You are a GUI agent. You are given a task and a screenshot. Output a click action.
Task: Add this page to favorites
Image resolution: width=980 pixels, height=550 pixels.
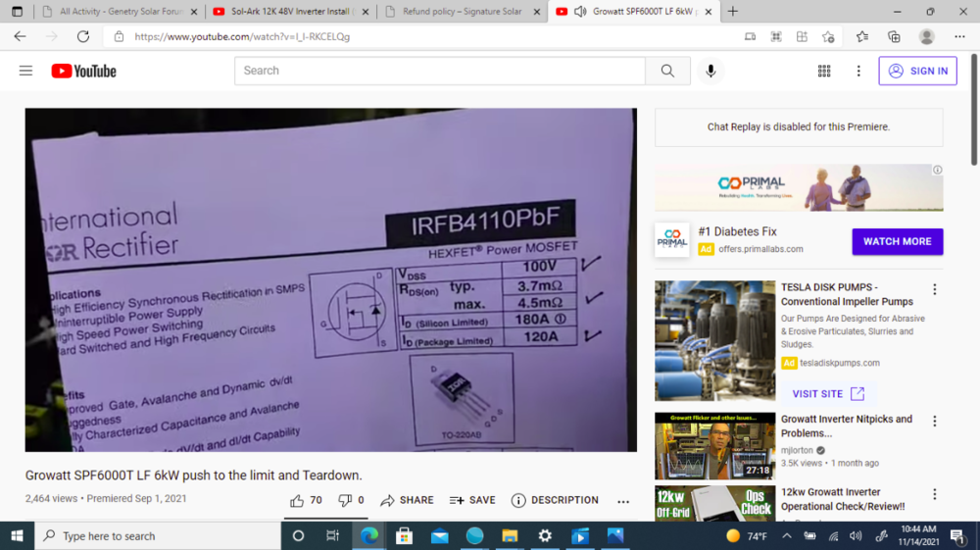828,37
